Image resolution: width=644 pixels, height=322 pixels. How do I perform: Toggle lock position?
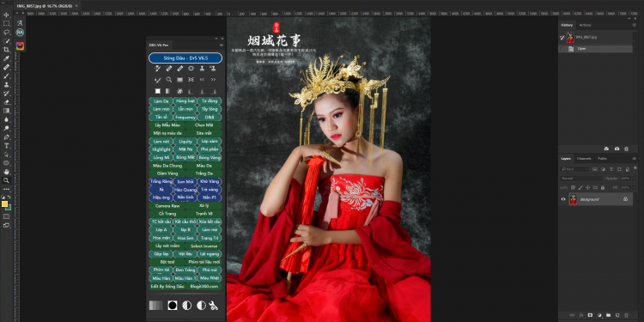pyautogui.click(x=587, y=187)
